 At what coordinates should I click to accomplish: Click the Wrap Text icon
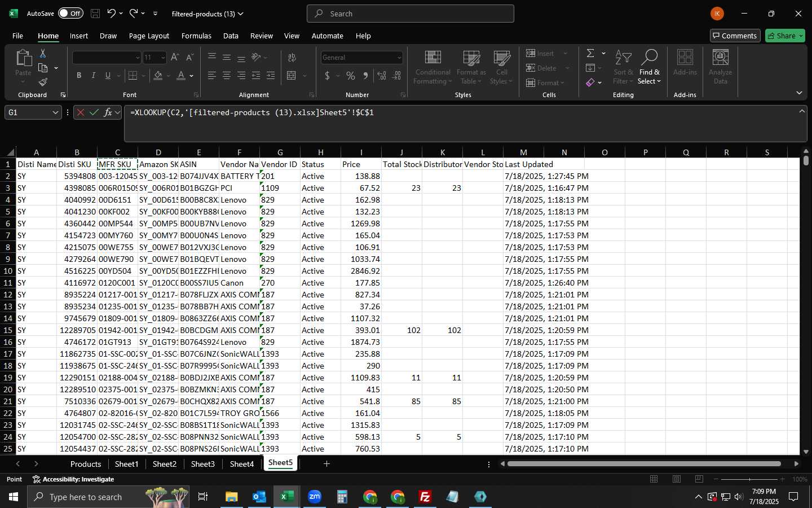point(292,57)
